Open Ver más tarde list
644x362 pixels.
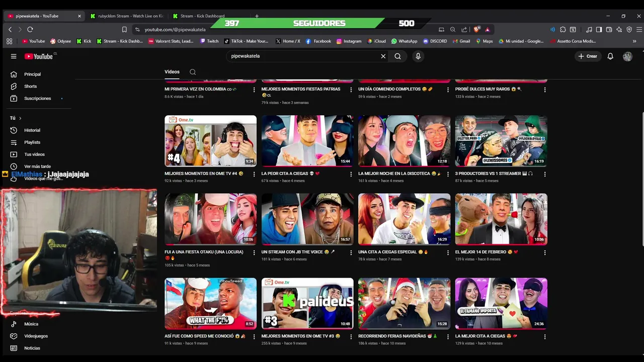pos(37,166)
